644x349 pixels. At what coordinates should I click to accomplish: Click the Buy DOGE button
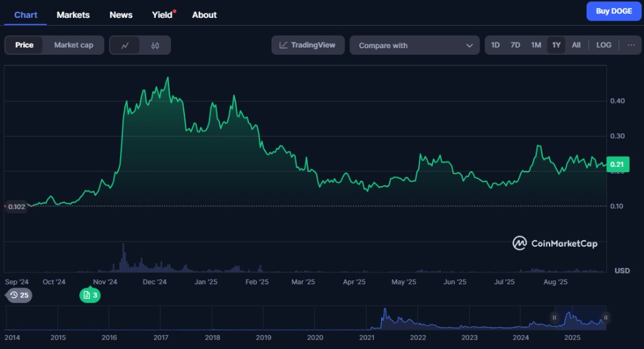[614, 11]
